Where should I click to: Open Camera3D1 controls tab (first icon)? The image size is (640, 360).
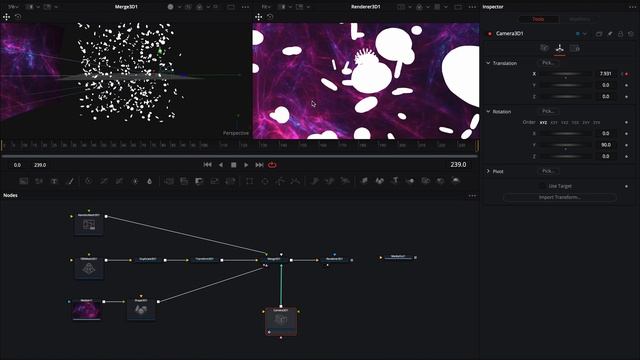point(544,49)
